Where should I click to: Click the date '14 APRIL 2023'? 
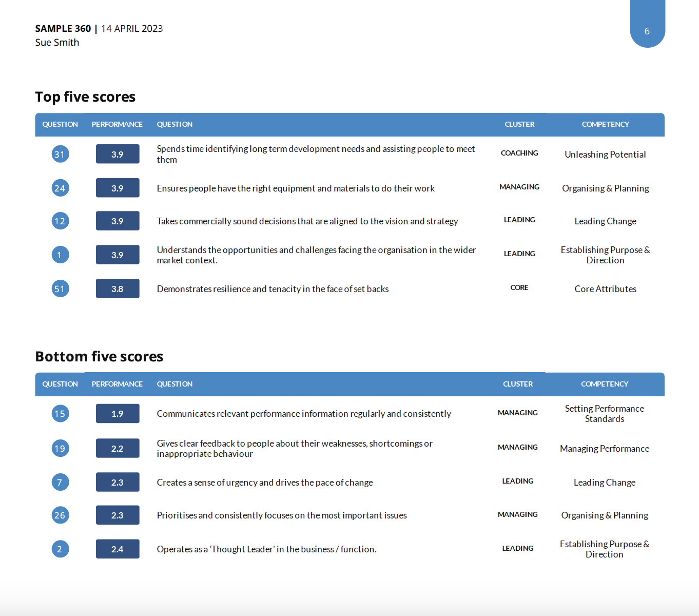point(132,29)
